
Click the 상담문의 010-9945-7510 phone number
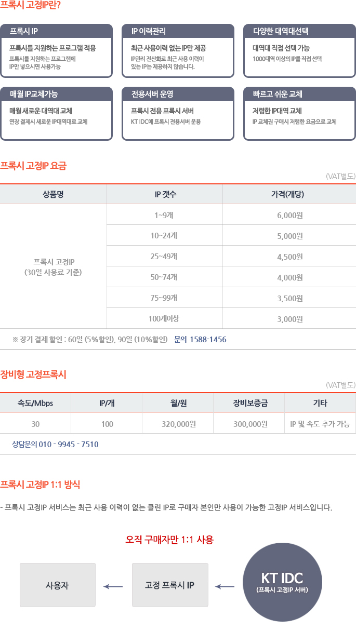[x=55, y=444]
